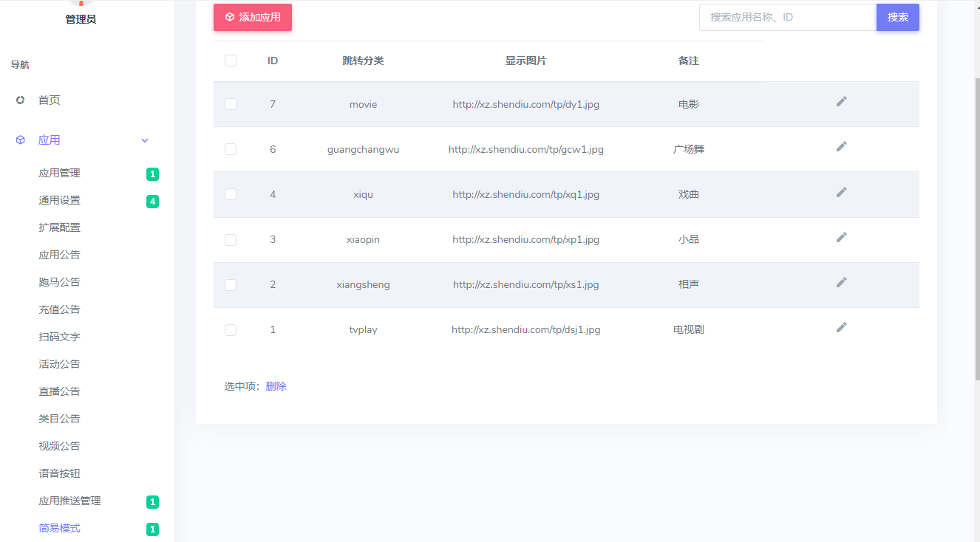Image resolution: width=980 pixels, height=542 pixels.
Task: Select the tvplay row checkbox
Action: [231, 330]
